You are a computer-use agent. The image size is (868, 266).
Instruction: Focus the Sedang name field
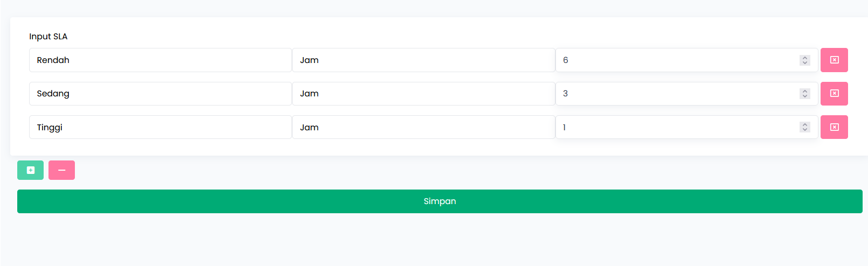tap(160, 94)
